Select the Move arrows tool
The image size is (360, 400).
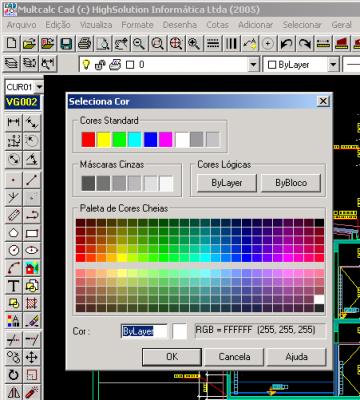point(32,358)
